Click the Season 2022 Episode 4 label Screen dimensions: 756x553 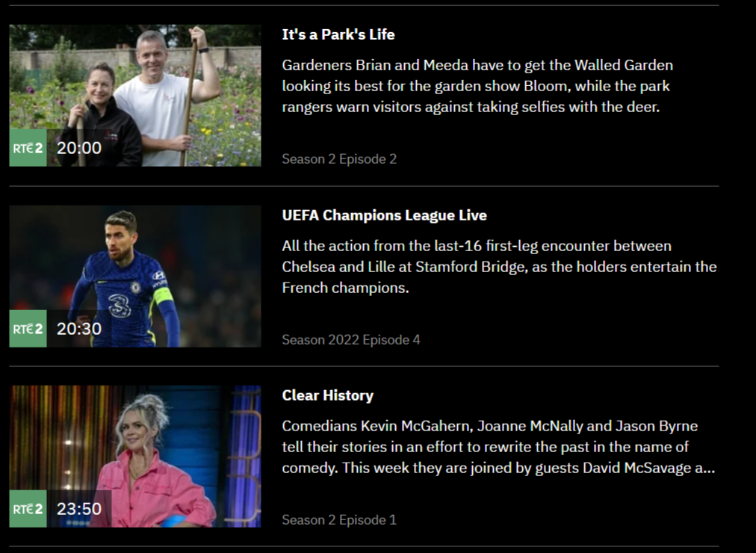click(351, 340)
